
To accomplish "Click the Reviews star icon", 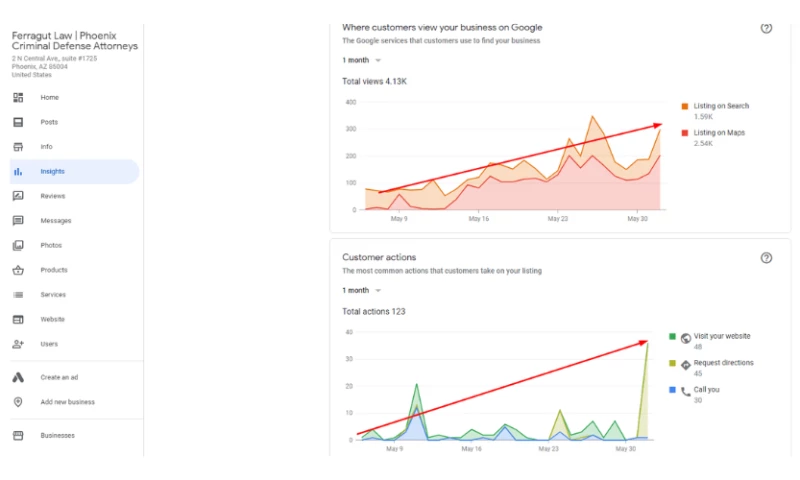I will pos(18,196).
